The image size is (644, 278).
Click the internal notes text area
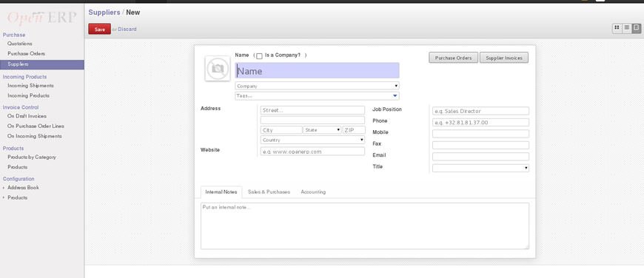pyautogui.click(x=365, y=226)
